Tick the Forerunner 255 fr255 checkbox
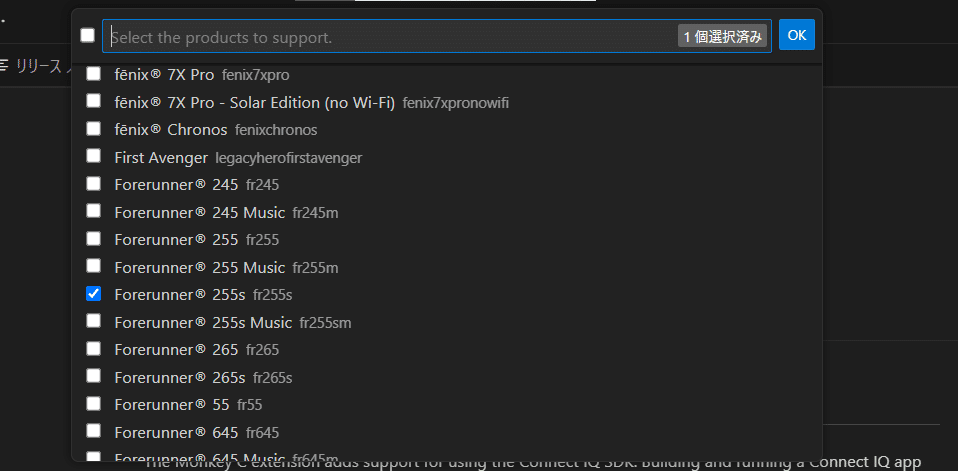The width and height of the screenshot is (958, 471). 93,238
